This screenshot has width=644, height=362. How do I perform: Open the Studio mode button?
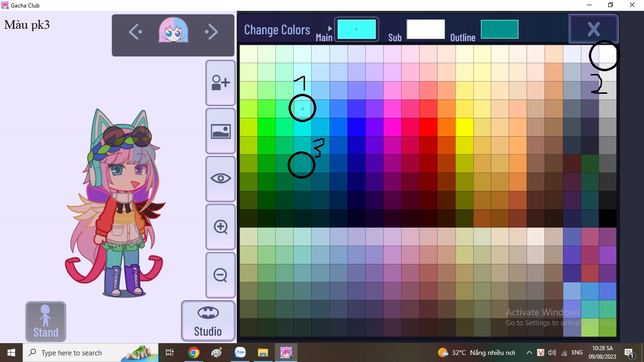(x=208, y=321)
